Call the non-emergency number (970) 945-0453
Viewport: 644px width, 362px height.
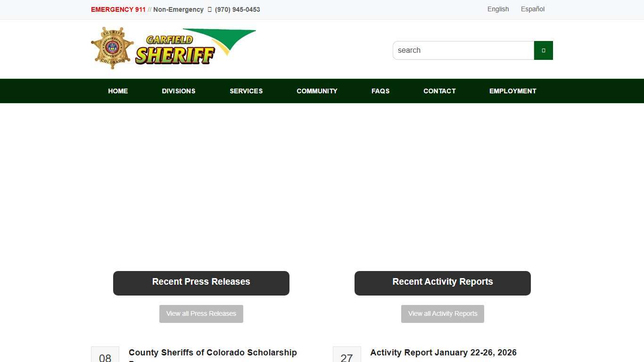pyautogui.click(x=238, y=9)
